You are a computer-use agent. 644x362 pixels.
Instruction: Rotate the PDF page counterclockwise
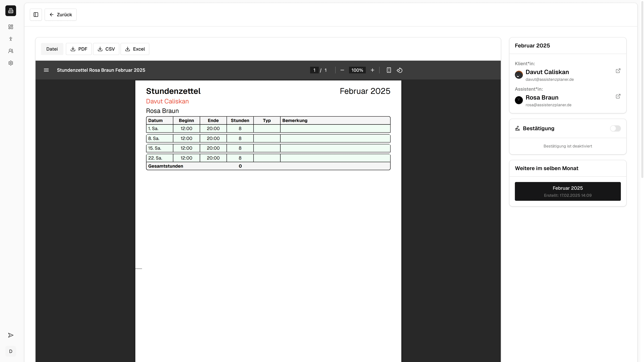pyautogui.click(x=399, y=70)
